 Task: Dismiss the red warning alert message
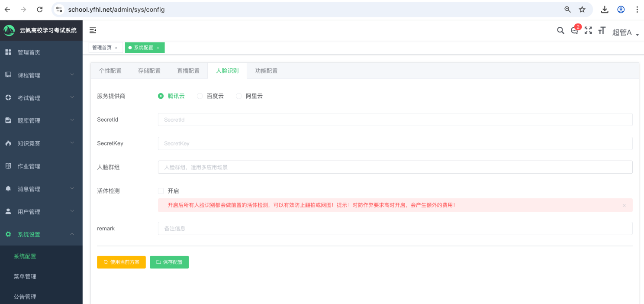[x=624, y=205]
